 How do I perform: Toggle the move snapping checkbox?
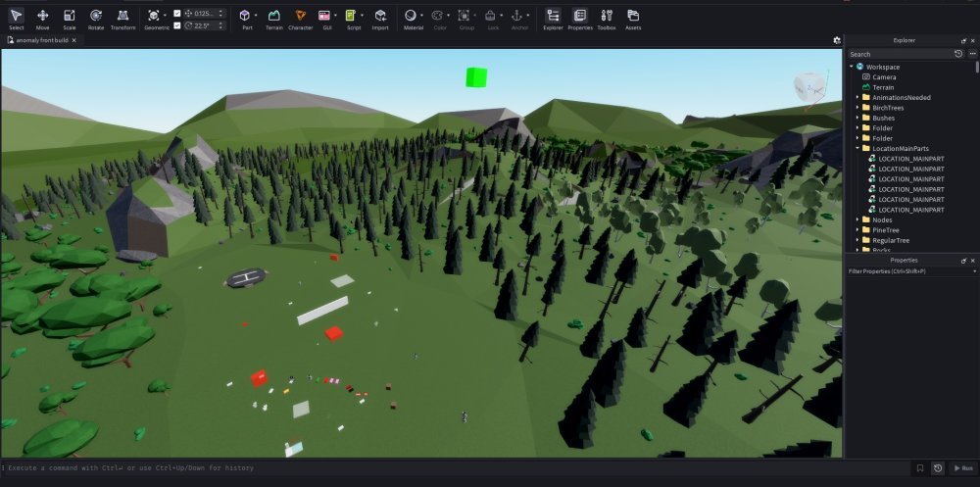pos(176,13)
